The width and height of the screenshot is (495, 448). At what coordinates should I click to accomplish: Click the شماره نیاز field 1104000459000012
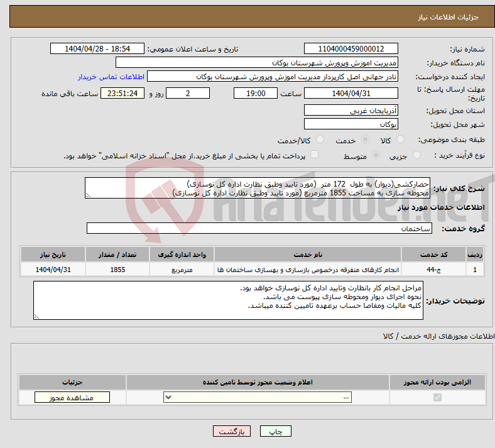pos(351,48)
